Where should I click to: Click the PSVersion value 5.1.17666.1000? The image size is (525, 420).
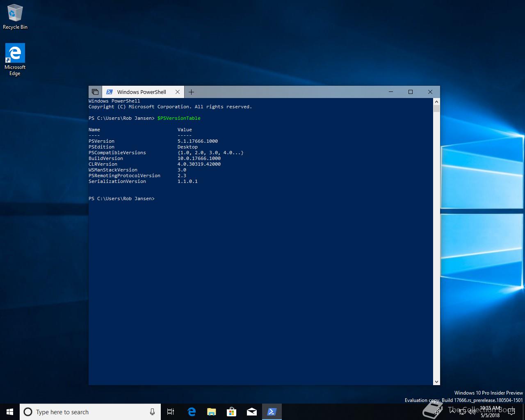(198, 141)
